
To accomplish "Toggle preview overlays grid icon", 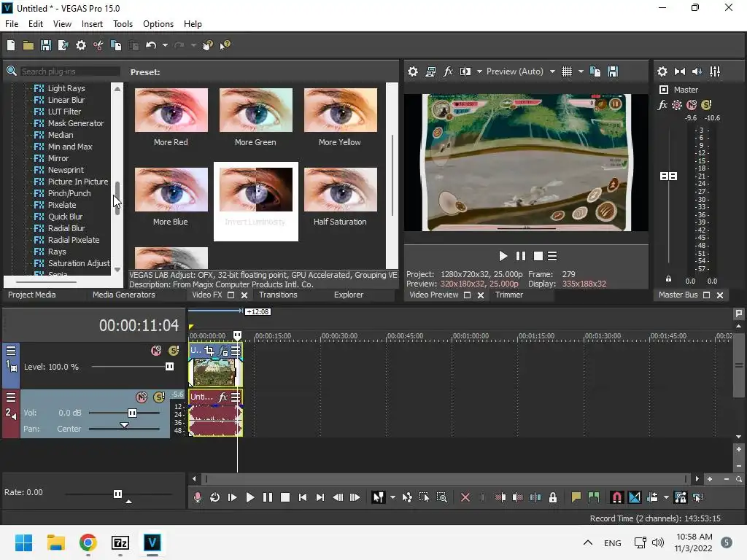I will (566, 71).
